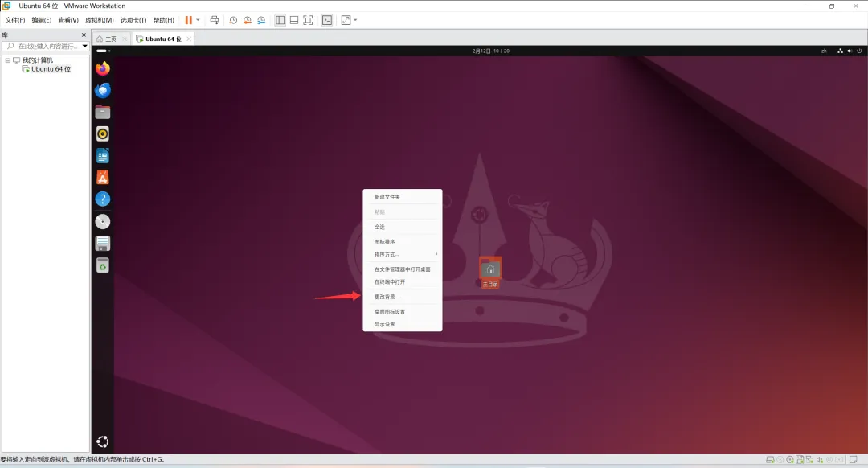Open the 编辑(E) menu
The image size is (868, 468).
click(42, 20)
